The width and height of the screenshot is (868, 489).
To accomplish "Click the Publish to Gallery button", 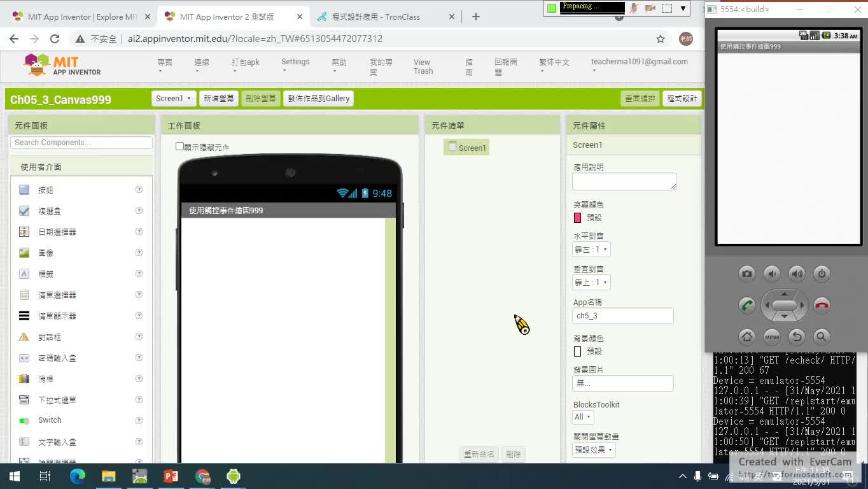I will pyautogui.click(x=318, y=99).
